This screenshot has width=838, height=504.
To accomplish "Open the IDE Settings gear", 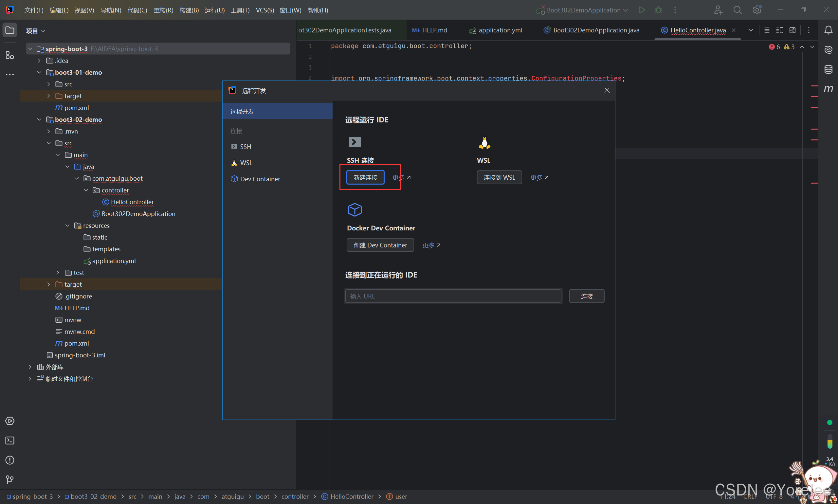I will 757,10.
